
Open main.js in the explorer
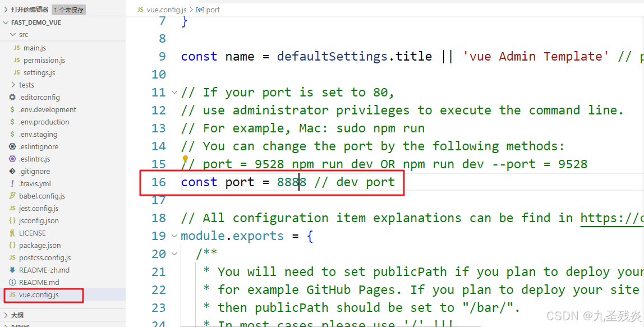point(35,48)
